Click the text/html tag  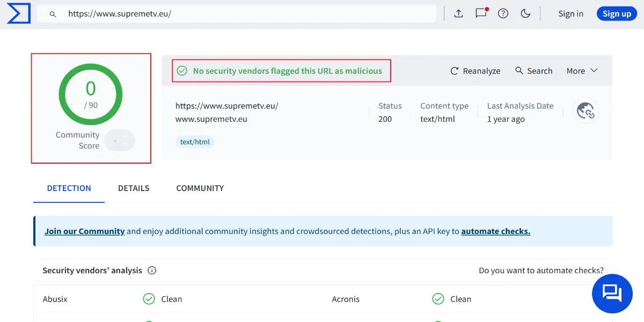(195, 142)
